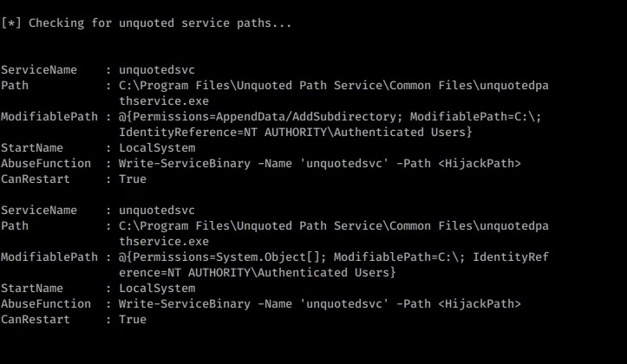Click the "[*]" marker on the top line
The image size is (627, 364).
11,22
